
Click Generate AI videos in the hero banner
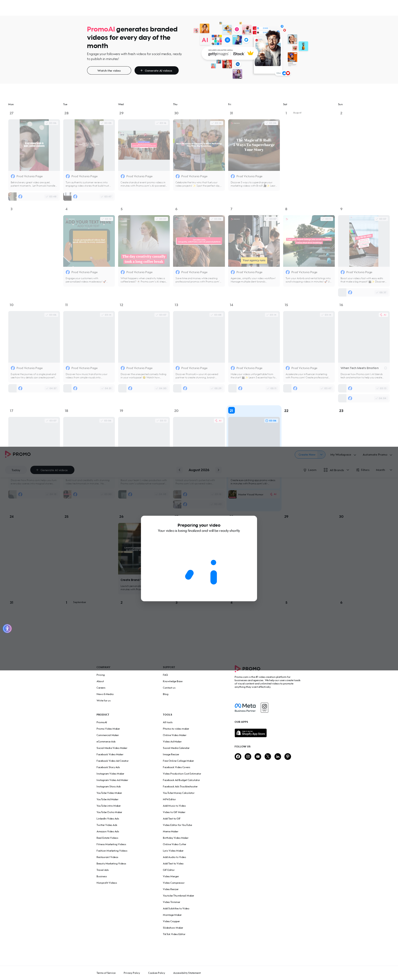(x=157, y=70)
